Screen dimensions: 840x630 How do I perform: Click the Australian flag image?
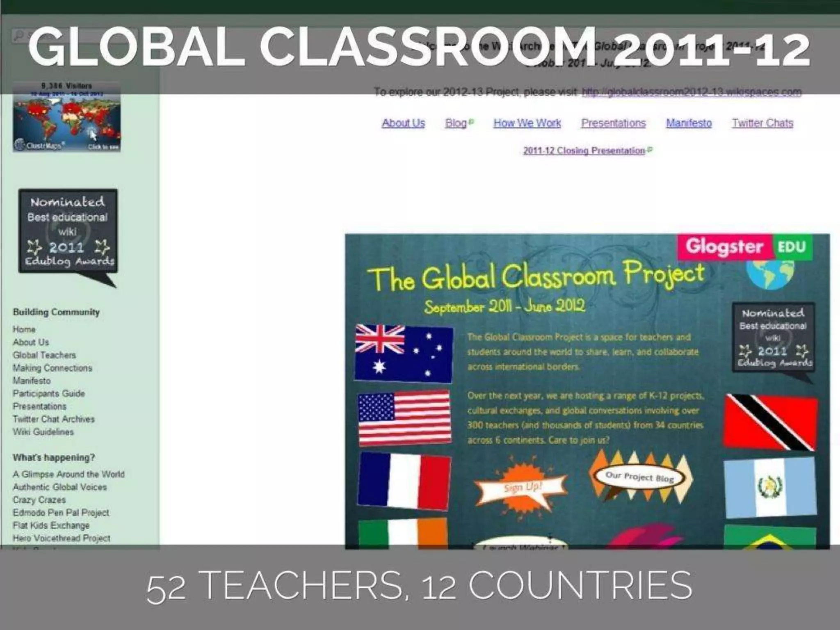click(x=404, y=353)
